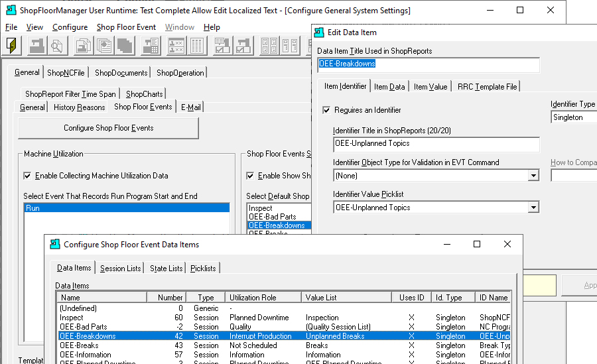This screenshot has width=597, height=364.
Task: Open the Configure menu
Action: [x=70, y=27]
